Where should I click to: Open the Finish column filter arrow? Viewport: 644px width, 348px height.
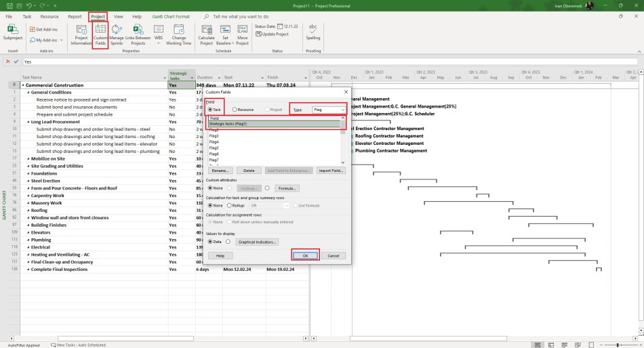(306, 78)
